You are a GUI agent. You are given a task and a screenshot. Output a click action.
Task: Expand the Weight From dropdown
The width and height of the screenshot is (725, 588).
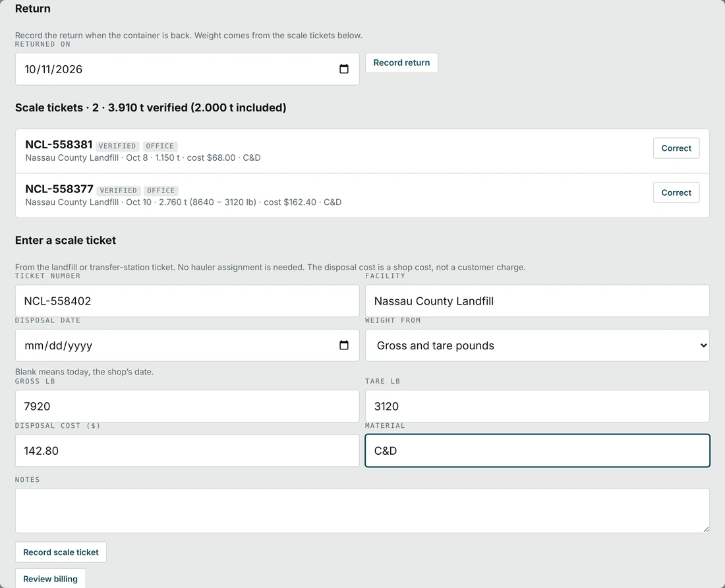click(537, 345)
